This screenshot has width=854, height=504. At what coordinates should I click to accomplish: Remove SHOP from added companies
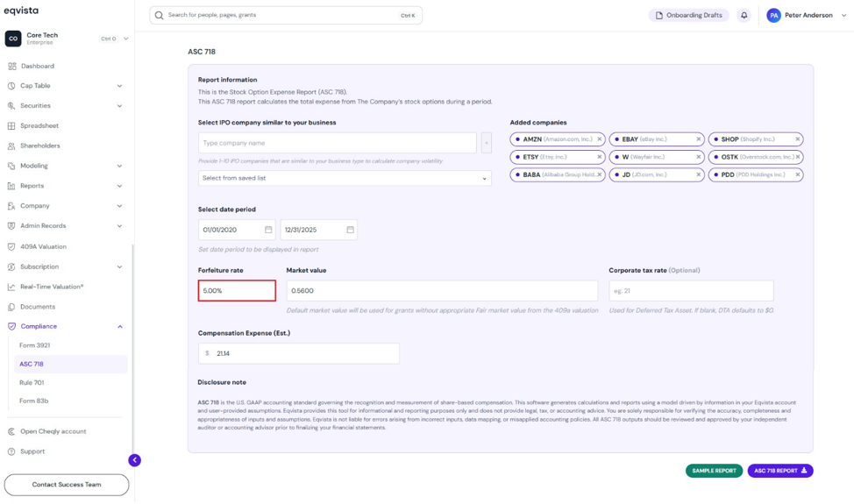(x=798, y=139)
